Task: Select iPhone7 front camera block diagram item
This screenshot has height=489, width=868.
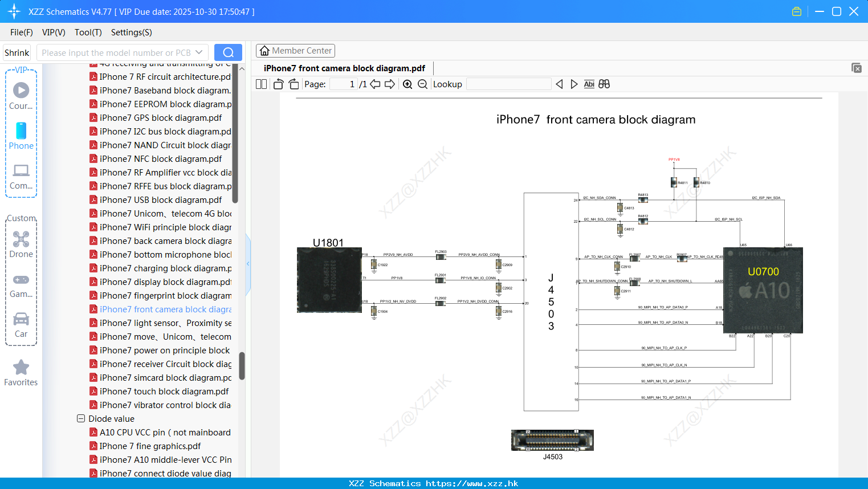Action: click(160, 309)
